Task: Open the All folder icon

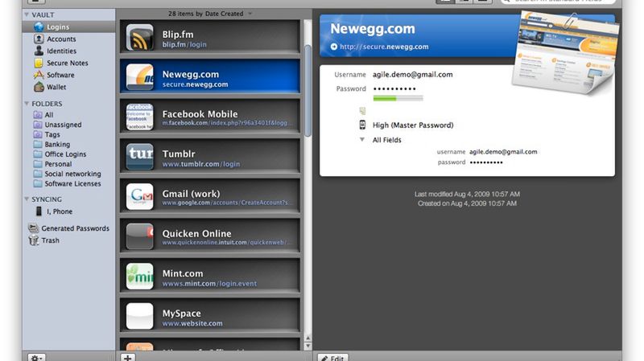Action: pos(38,115)
